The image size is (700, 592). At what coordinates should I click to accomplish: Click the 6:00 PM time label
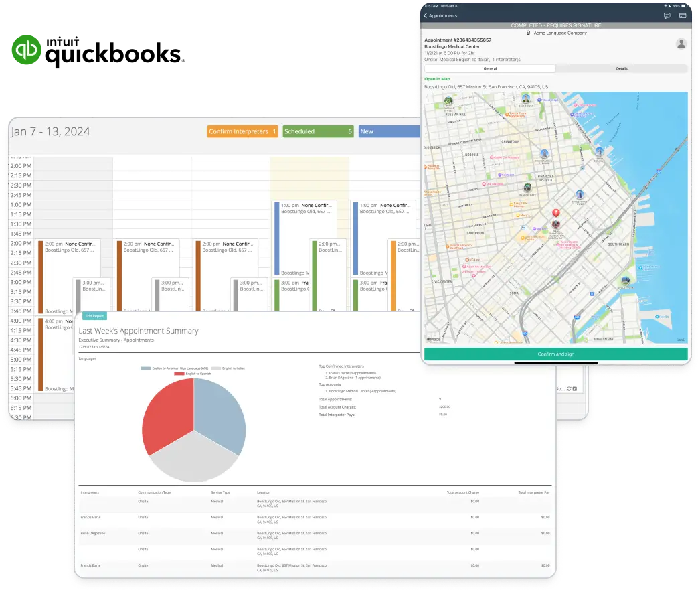21,398
